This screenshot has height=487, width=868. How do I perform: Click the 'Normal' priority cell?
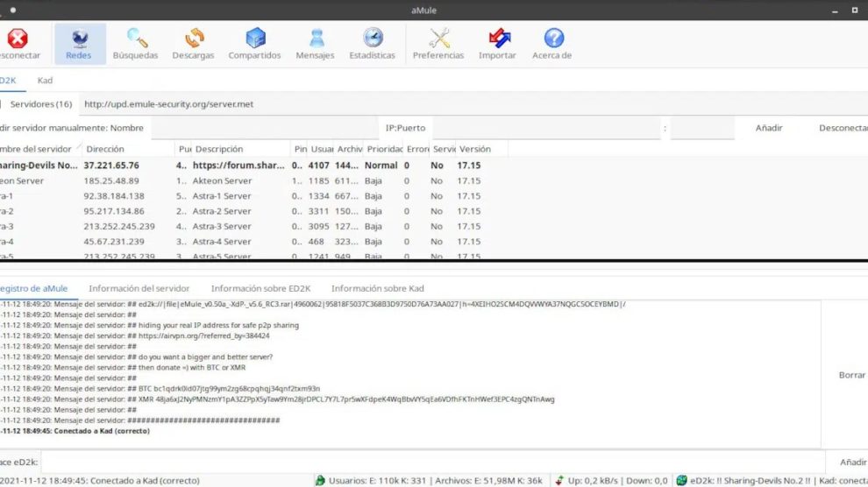(381, 166)
